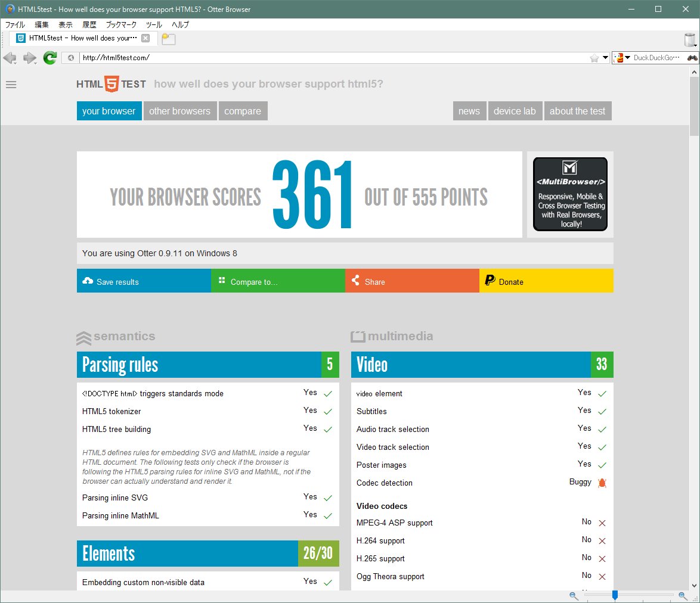Screen dimensions: 700x603
Task: Click the address bar URL field
Action: pyautogui.click(x=335, y=58)
